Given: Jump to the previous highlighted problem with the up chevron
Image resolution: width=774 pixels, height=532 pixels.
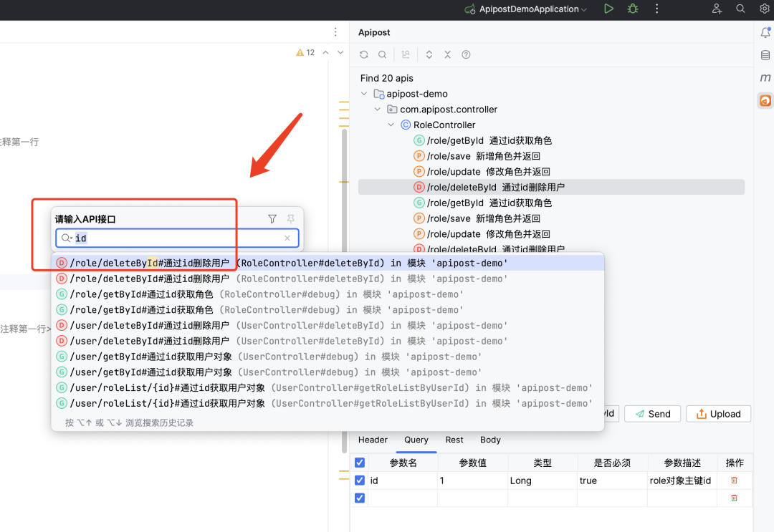Looking at the screenshot, I should [326, 52].
